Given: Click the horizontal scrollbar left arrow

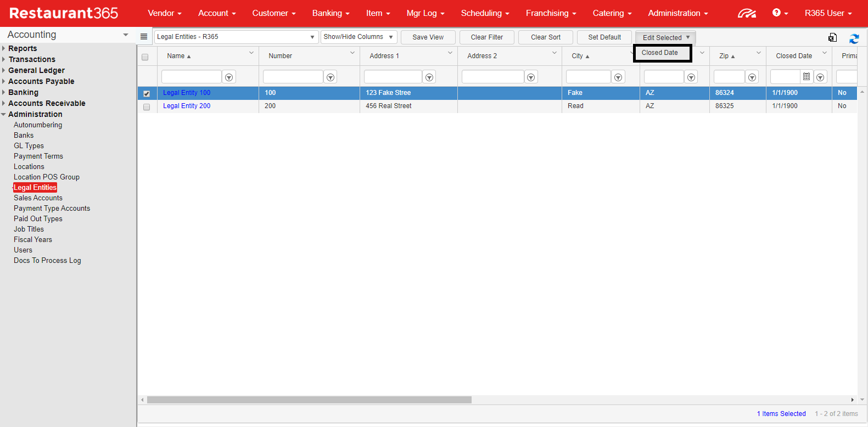Looking at the screenshot, I should (143, 400).
